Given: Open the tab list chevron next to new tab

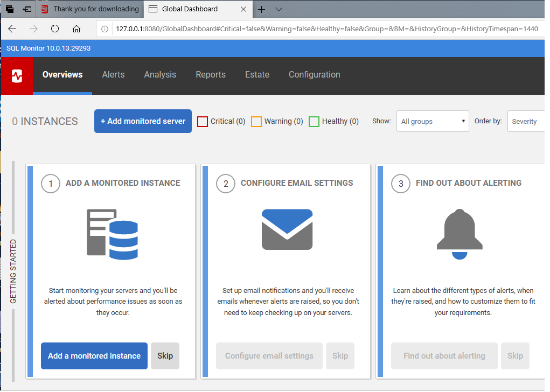Looking at the screenshot, I should 278,9.
